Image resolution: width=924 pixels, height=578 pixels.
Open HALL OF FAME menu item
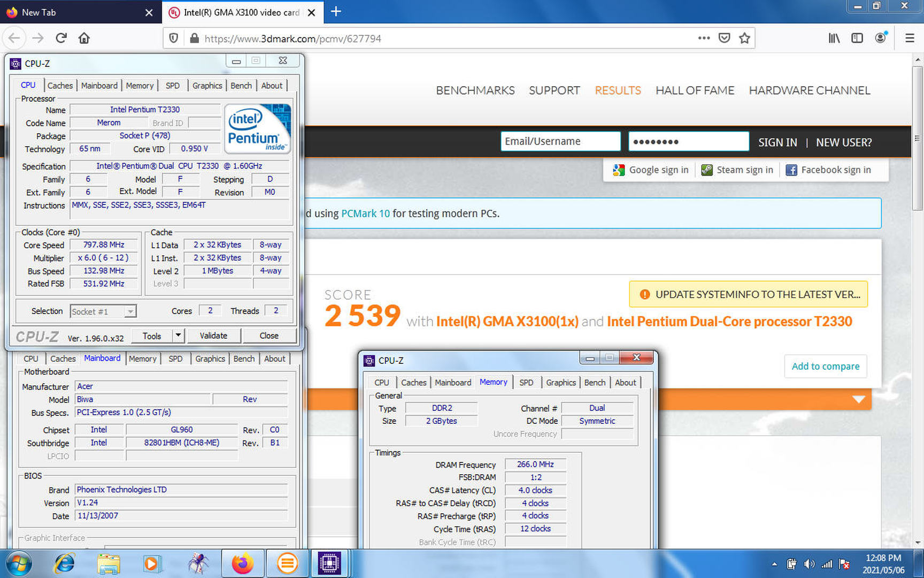pos(695,90)
